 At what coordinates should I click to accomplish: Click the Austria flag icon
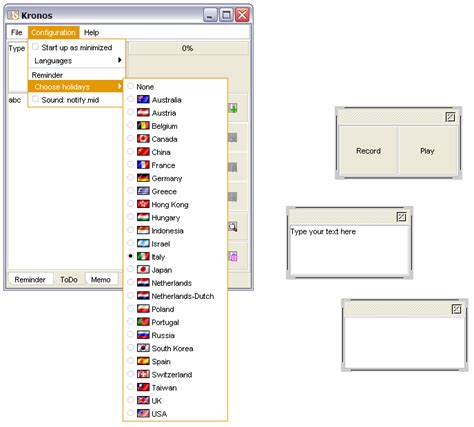[143, 112]
